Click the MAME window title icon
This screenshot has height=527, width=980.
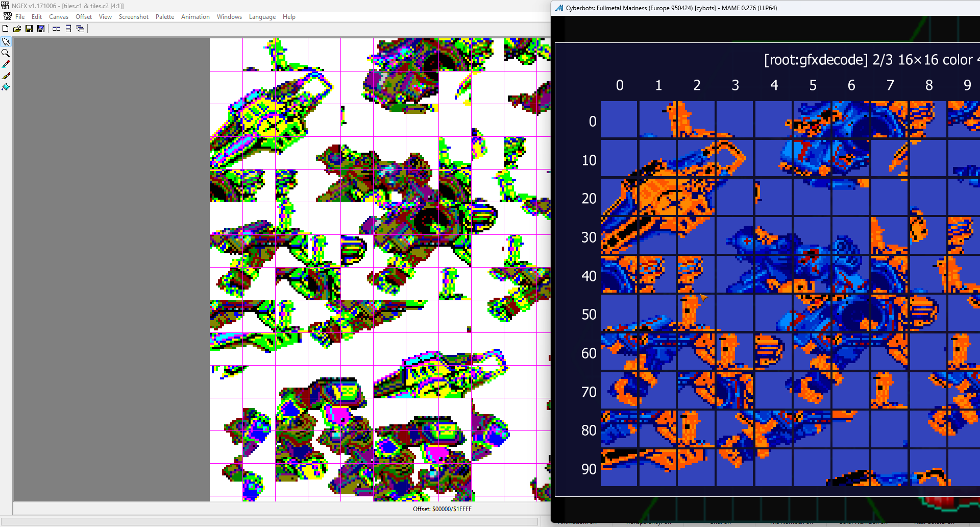click(559, 8)
